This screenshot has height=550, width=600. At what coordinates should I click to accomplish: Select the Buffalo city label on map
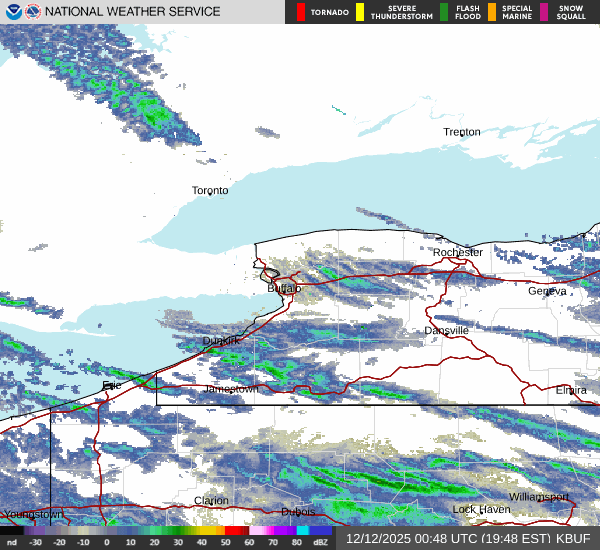[x=284, y=288]
